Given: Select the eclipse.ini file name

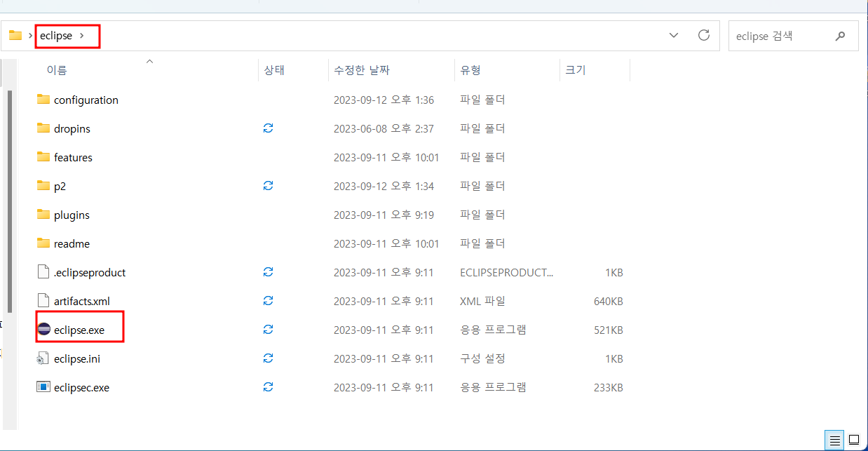Looking at the screenshot, I should point(77,359).
